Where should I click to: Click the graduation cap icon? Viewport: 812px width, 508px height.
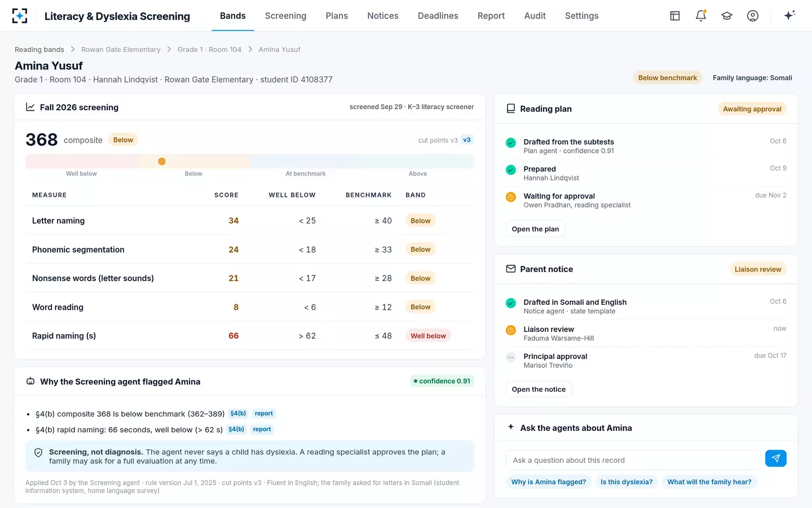(727, 16)
